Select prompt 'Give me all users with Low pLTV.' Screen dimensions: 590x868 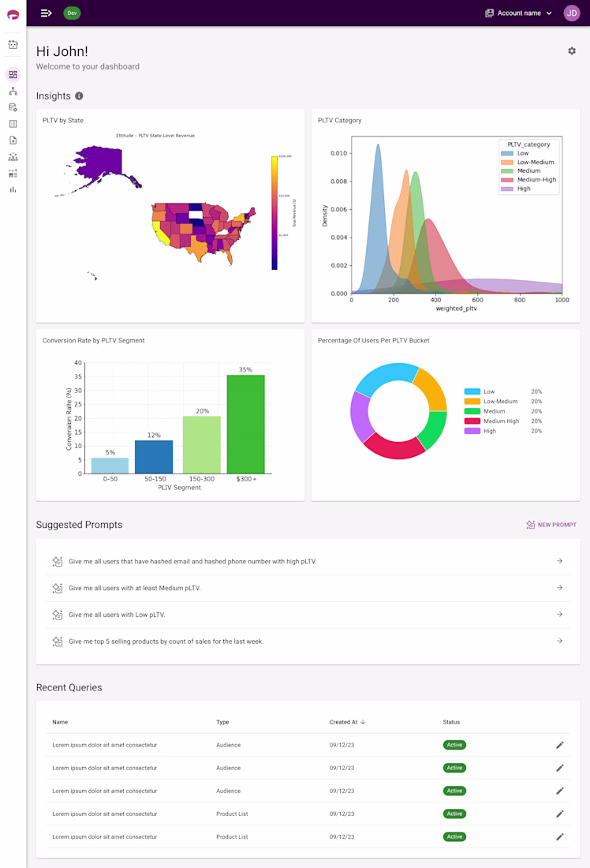[308, 615]
